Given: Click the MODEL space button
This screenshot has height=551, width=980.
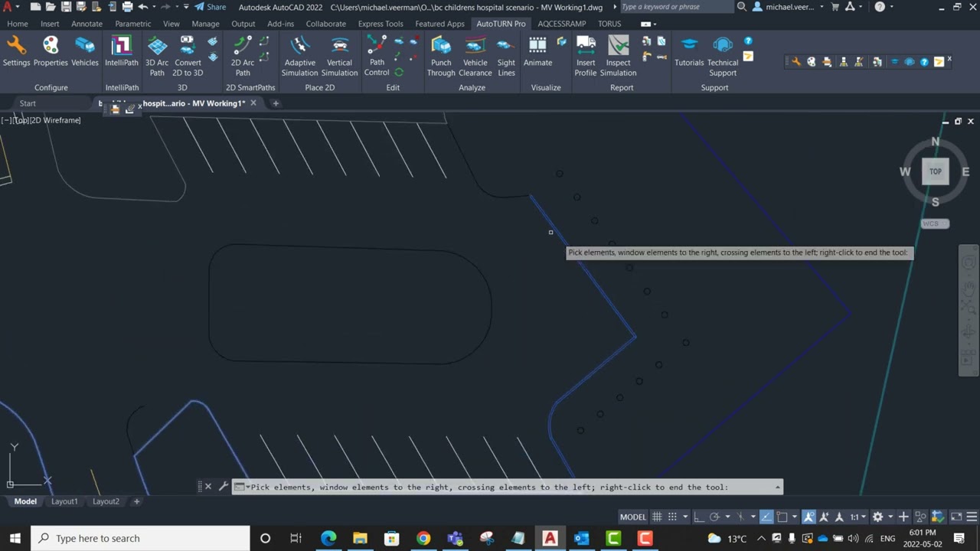Looking at the screenshot, I should (x=633, y=517).
